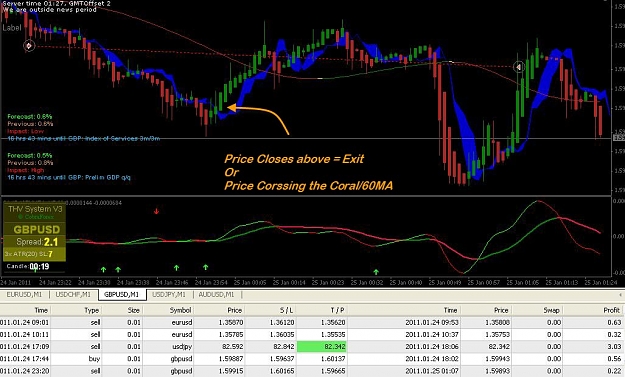Sort by the Profit column header
The width and height of the screenshot is (625, 377).
click(611, 310)
